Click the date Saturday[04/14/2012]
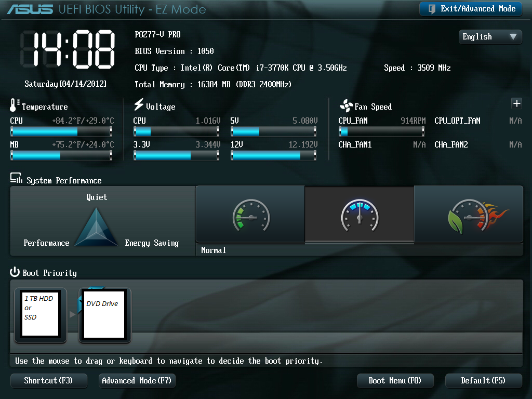532x399 pixels. (x=65, y=84)
